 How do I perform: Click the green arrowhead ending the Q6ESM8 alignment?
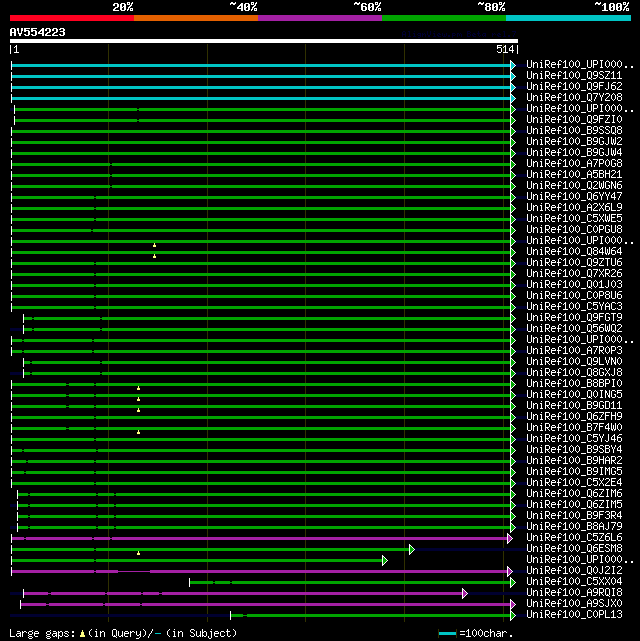point(412,549)
